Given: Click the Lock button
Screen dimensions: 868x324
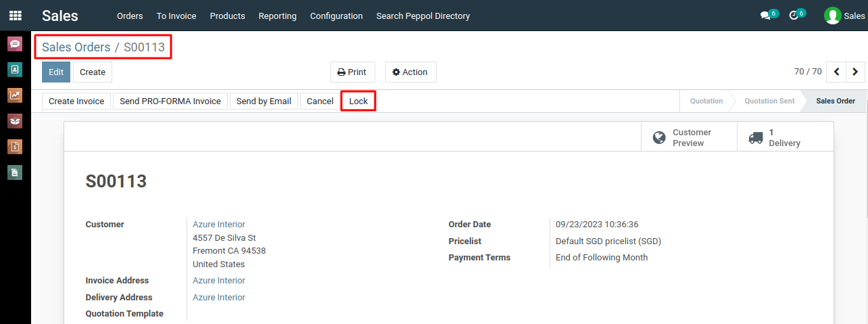Looking at the screenshot, I should tap(358, 101).
